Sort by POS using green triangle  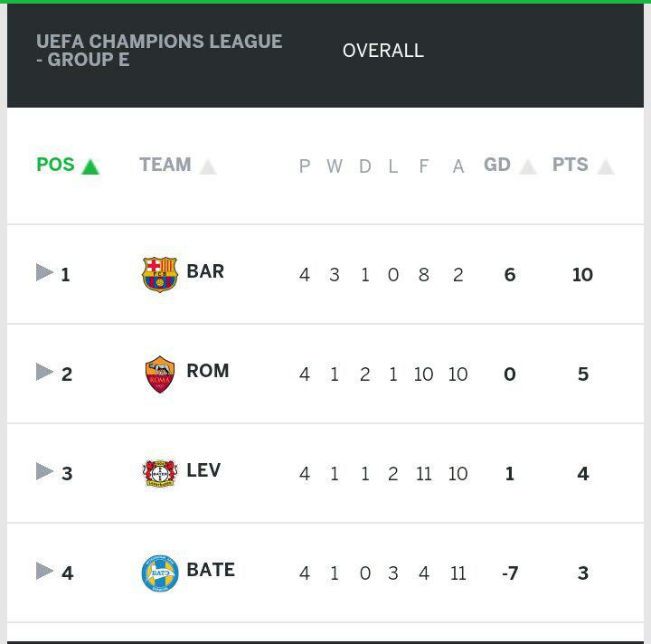[90, 167]
